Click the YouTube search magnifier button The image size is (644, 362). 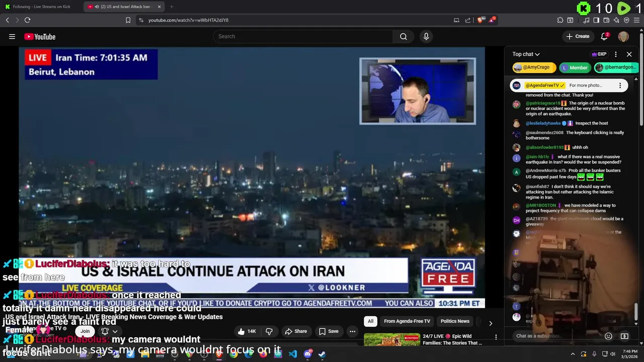click(x=404, y=36)
